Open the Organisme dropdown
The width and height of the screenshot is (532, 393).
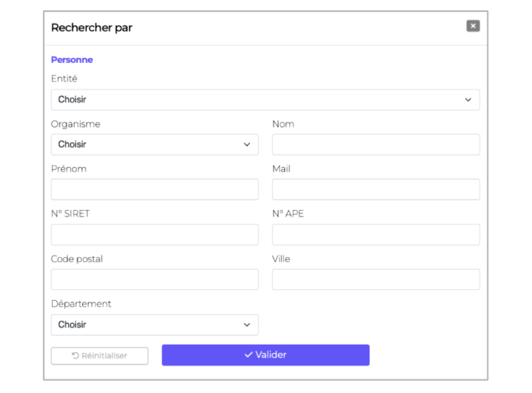[x=155, y=144]
